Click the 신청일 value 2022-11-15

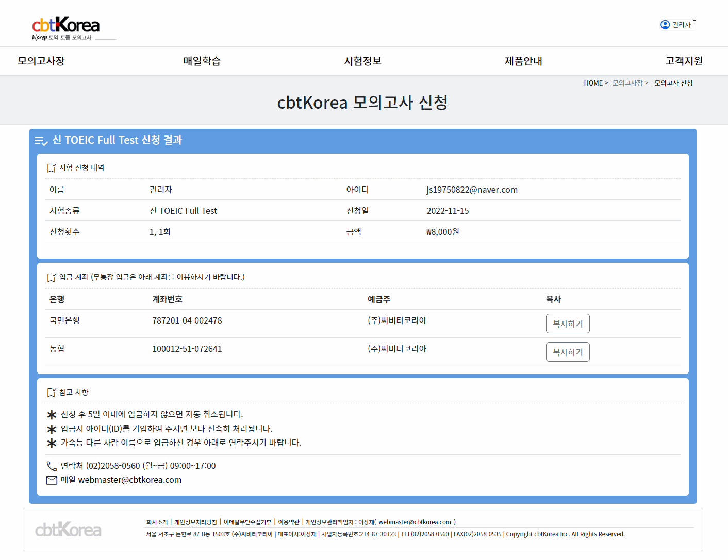pyautogui.click(x=448, y=211)
